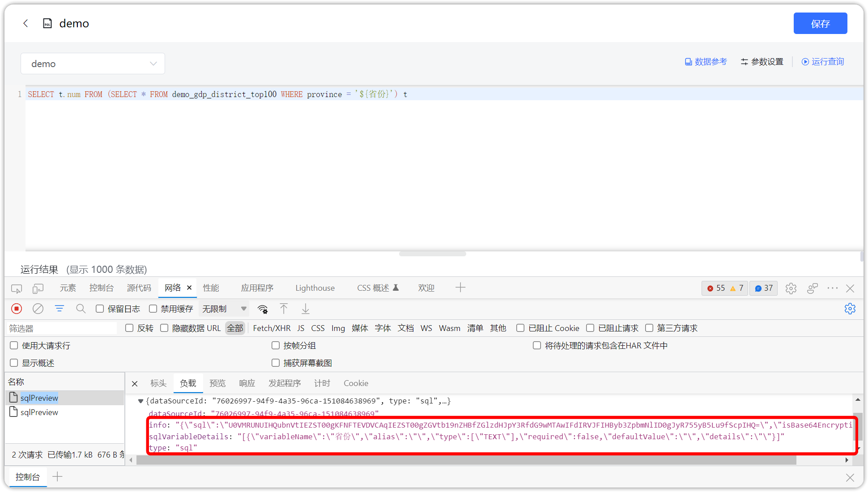Switch to the 应用程序 tab
Screen dimensions: 868x492
point(257,288)
